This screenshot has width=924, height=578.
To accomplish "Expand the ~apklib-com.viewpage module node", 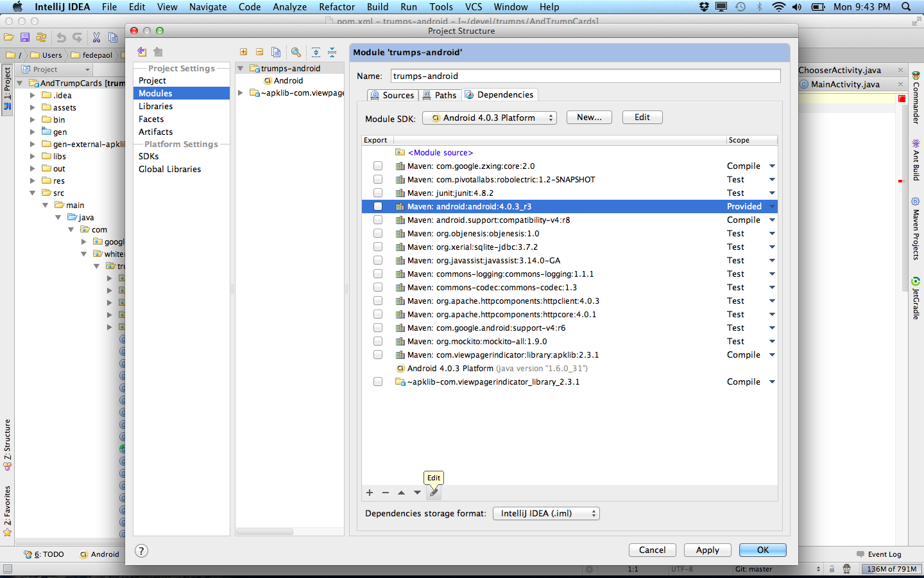I will pyautogui.click(x=241, y=93).
